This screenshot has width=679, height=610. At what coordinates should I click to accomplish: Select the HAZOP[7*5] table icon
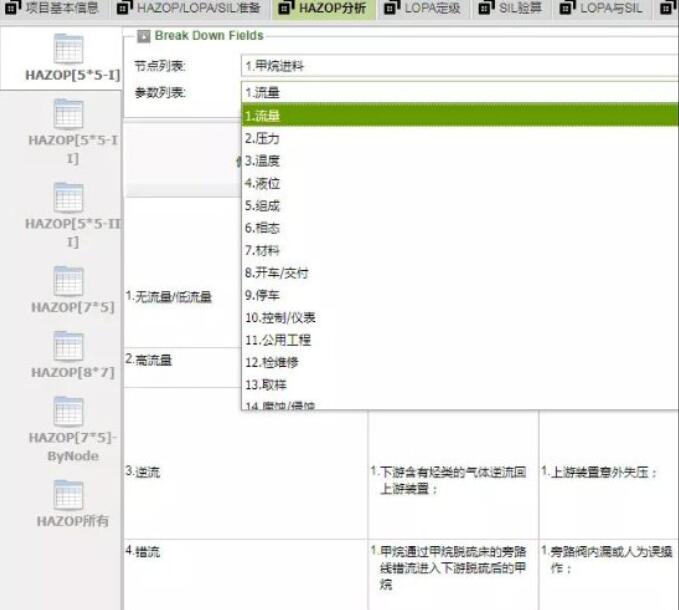68,281
